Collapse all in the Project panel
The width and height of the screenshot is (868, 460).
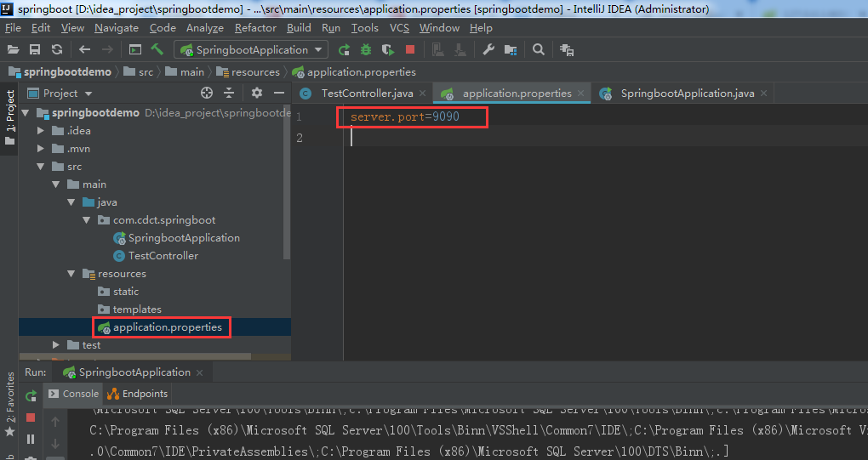pyautogui.click(x=229, y=93)
